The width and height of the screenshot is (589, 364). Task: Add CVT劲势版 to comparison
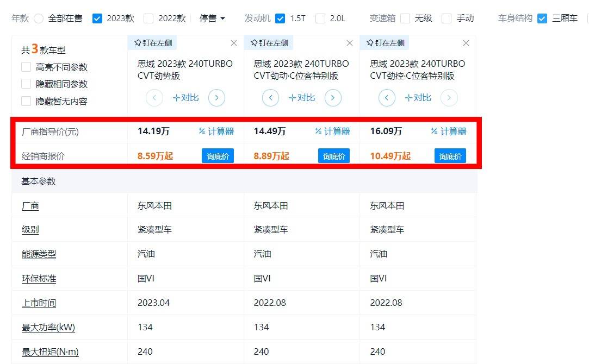185,98
